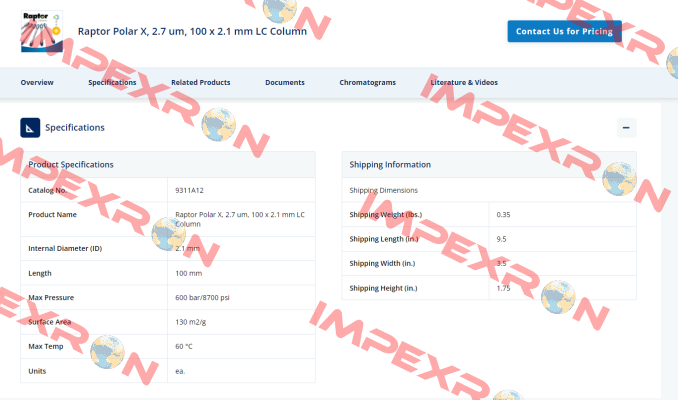
Task: Click the Units row label
Action: 37,371
